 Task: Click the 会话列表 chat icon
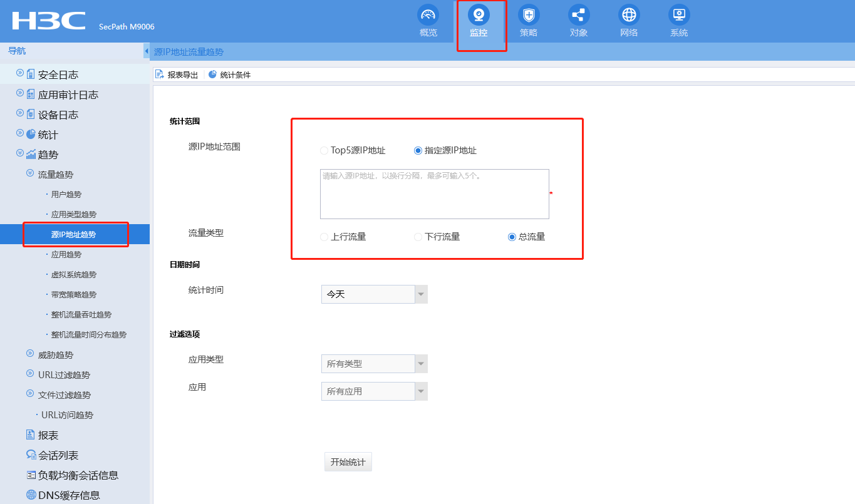(31, 455)
